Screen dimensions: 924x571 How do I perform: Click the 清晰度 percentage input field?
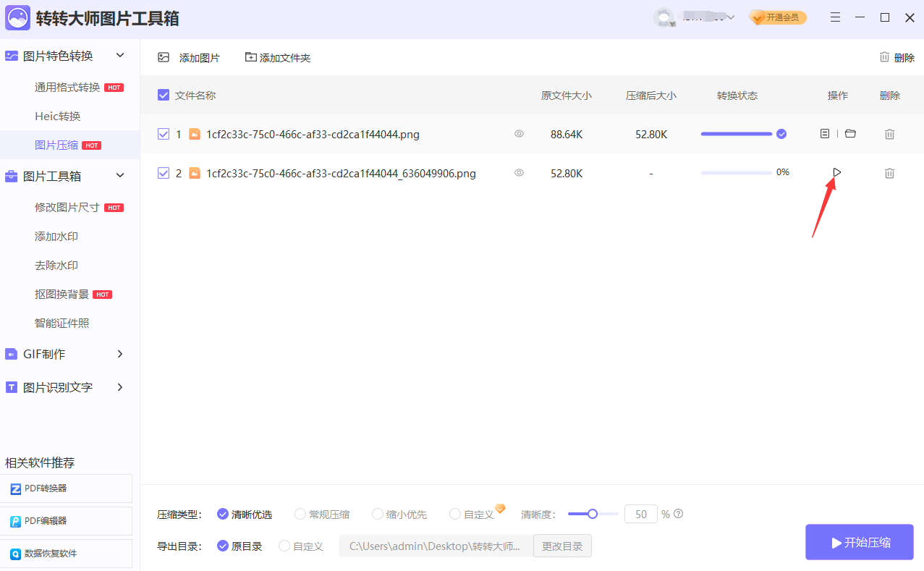(641, 514)
